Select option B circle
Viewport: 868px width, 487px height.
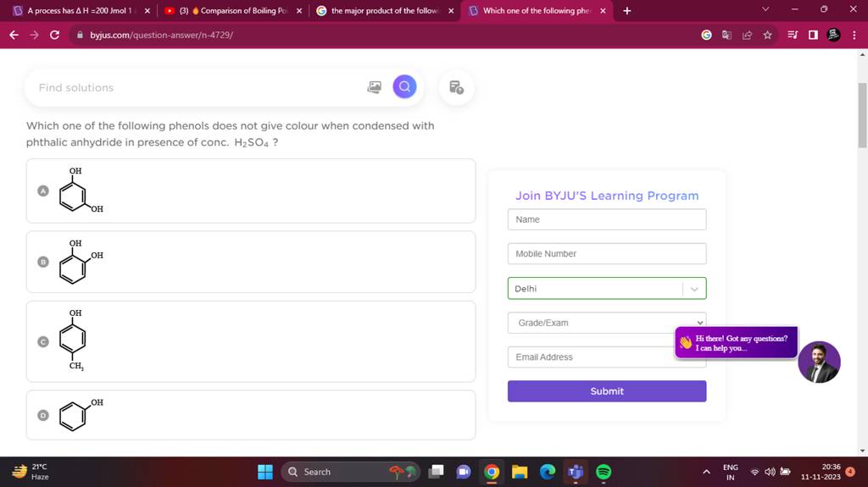(x=42, y=262)
